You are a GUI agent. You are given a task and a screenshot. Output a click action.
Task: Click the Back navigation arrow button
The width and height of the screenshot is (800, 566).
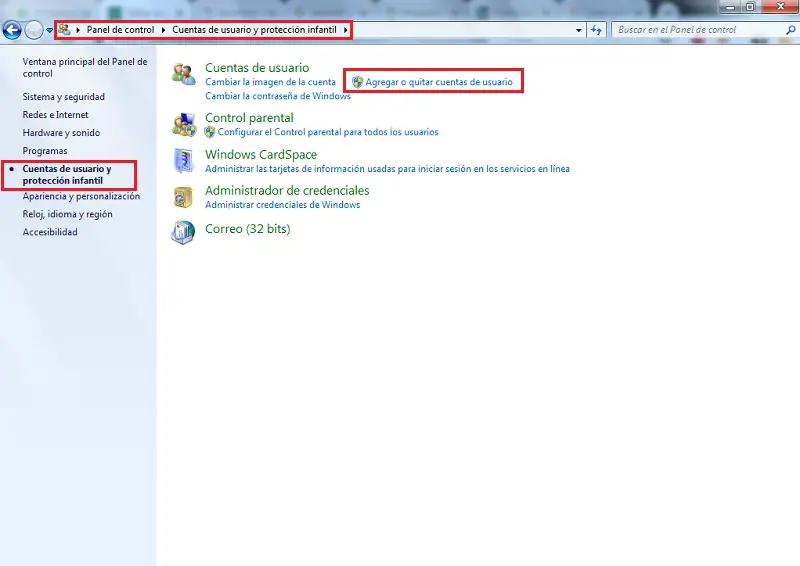12,30
